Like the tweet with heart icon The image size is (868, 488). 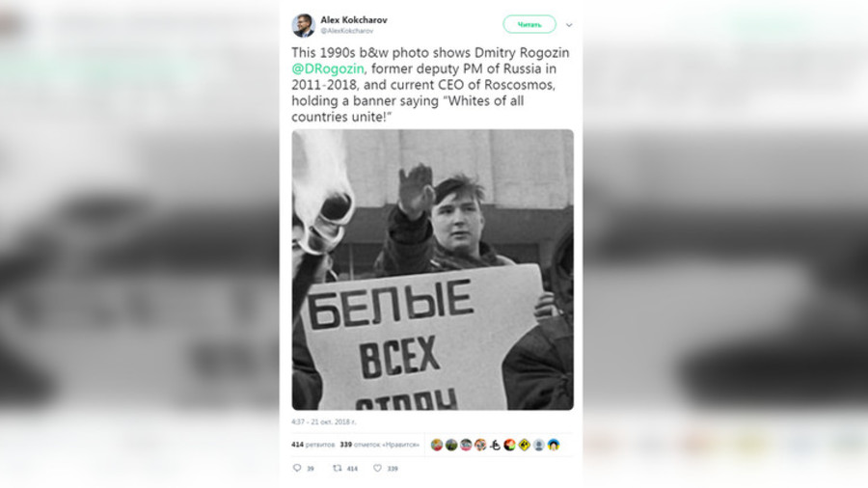377,468
